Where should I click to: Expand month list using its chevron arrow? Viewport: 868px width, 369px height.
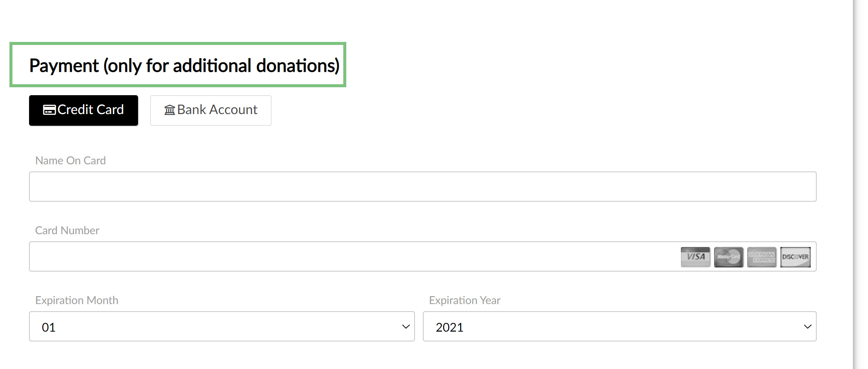tap(406, 327)
